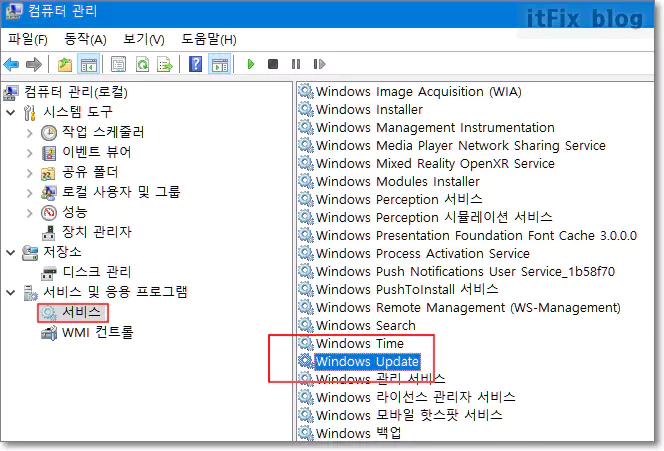
Task: Click gear icon beside Windows Installer
Action: 305,109
